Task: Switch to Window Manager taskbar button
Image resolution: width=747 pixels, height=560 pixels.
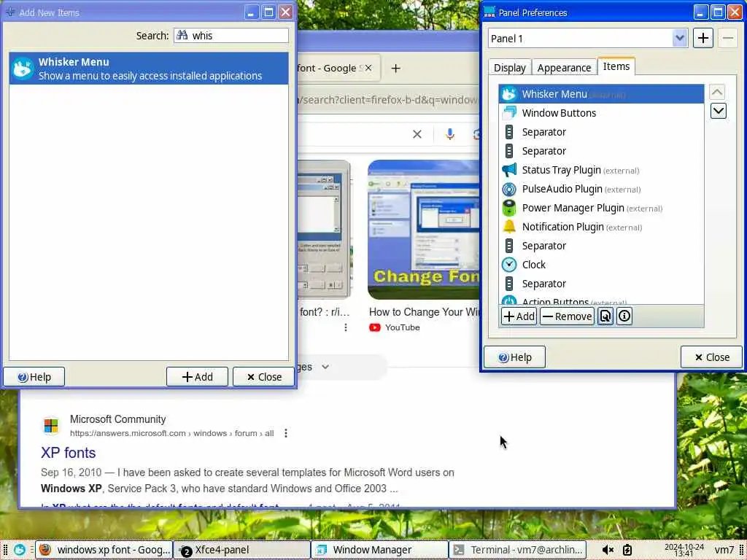Action: point(379,550)
